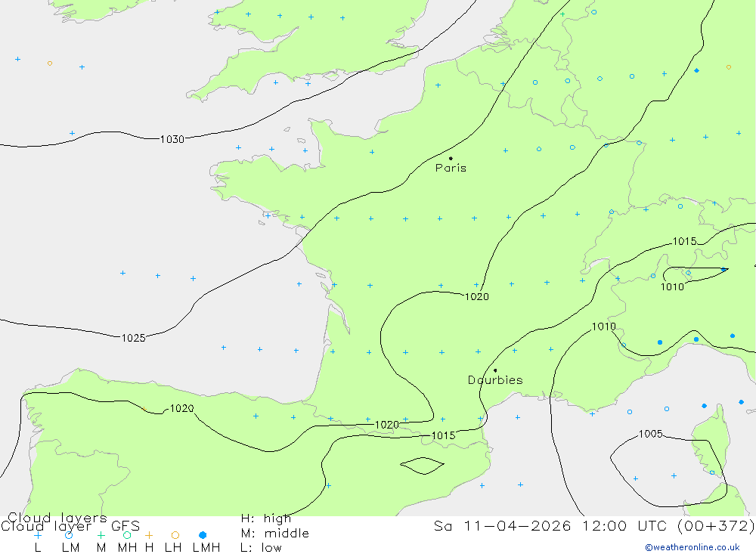Click the GFS model label
This screenshot has height=554, width=756.
125,526
